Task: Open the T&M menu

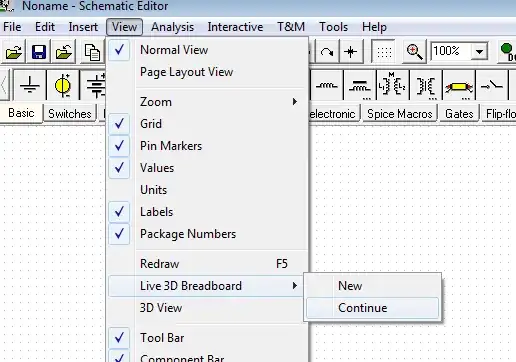Action: click(x=291, y=27)
